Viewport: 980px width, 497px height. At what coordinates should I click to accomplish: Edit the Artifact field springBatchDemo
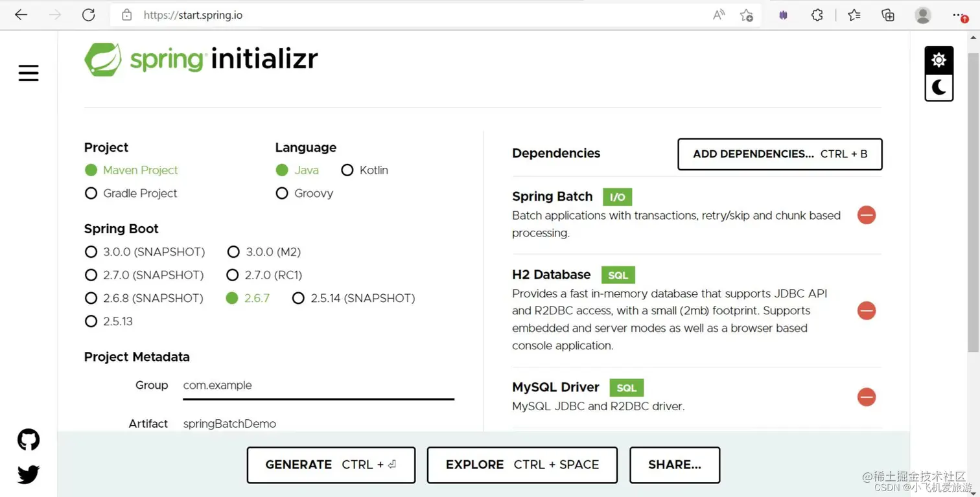(318, 424)
